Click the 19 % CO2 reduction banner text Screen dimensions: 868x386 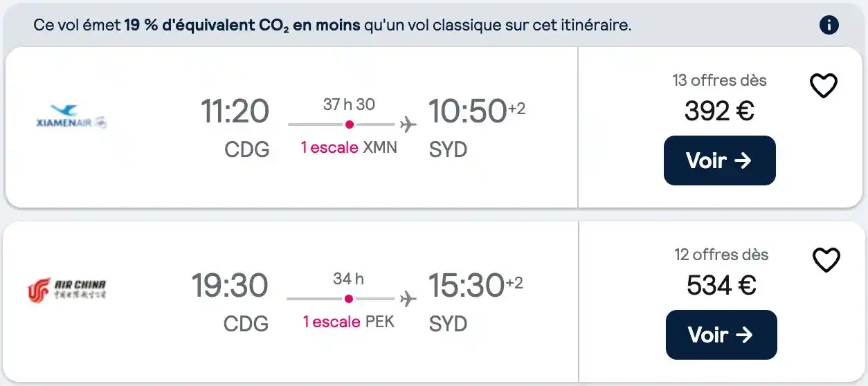point(333,26)
